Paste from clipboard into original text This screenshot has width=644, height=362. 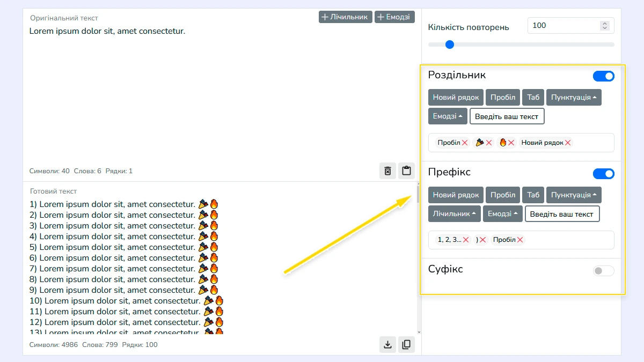click(x=406, y=171)
